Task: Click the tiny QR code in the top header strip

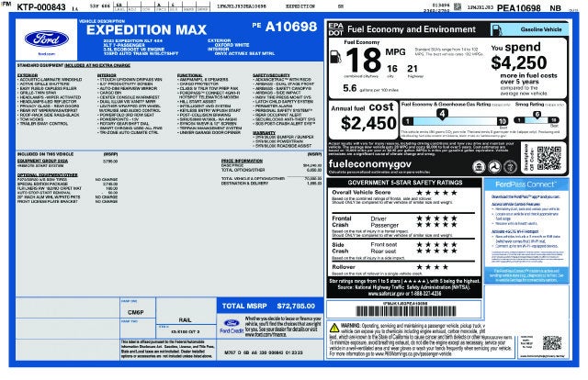Action: 458,6
